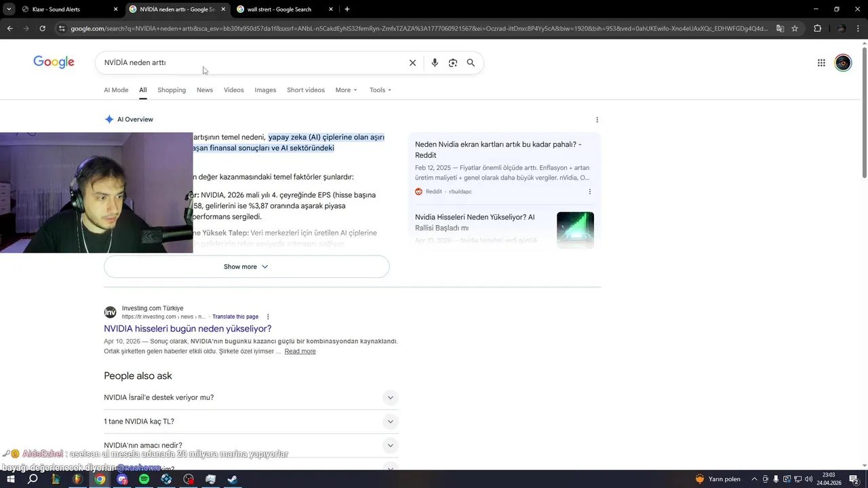Open Google Lens image search icon
Screen dimensions: 868x488
[x=453, y=63]
